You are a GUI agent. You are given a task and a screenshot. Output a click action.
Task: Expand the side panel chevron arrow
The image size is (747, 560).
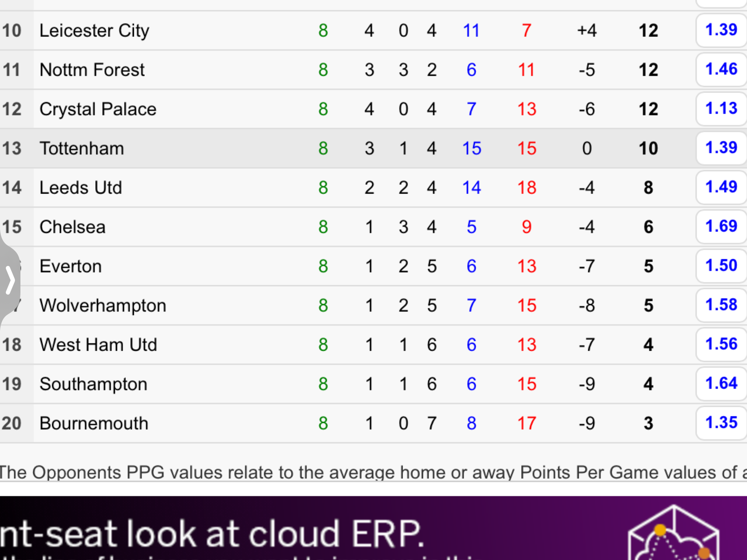point(10,280)
